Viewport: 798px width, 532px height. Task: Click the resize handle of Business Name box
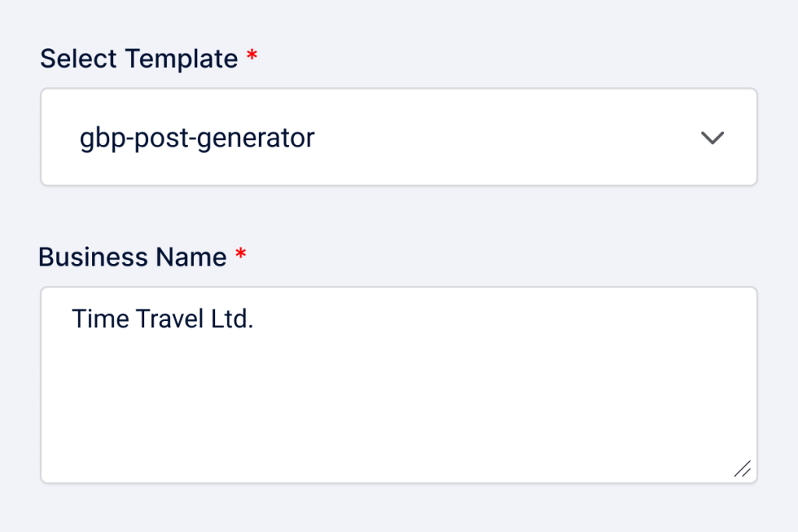pyautogui.click(x=743, y=468)
